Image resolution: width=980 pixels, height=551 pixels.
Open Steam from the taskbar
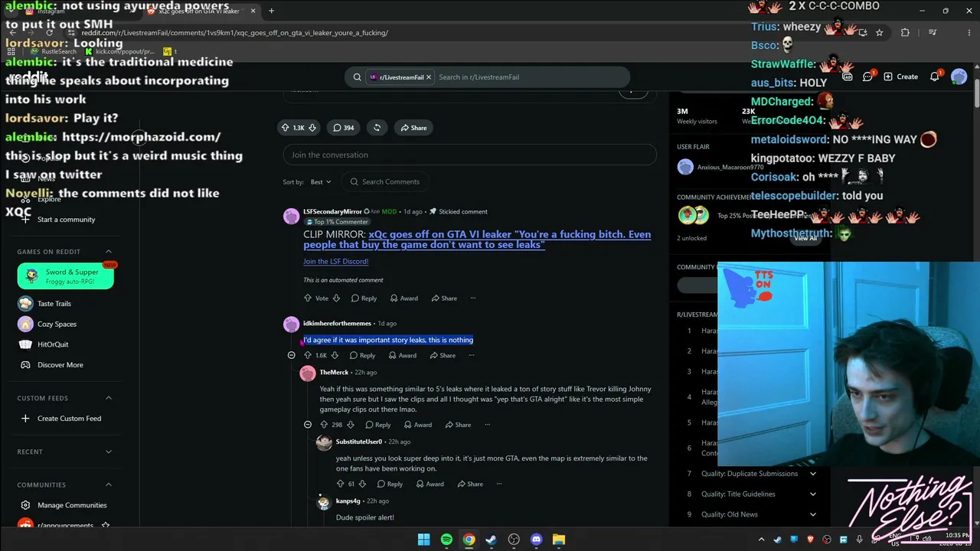(x=492, y=540)
